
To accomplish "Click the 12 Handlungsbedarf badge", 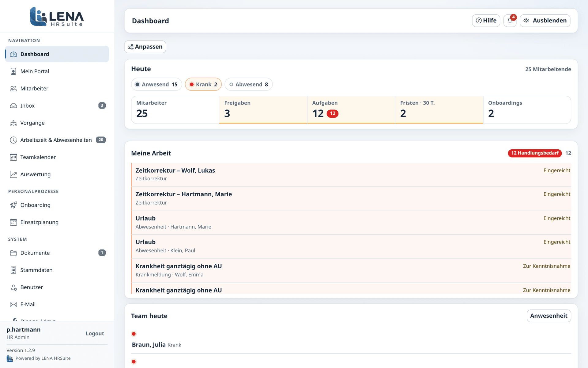I will [x=535, y=153].
